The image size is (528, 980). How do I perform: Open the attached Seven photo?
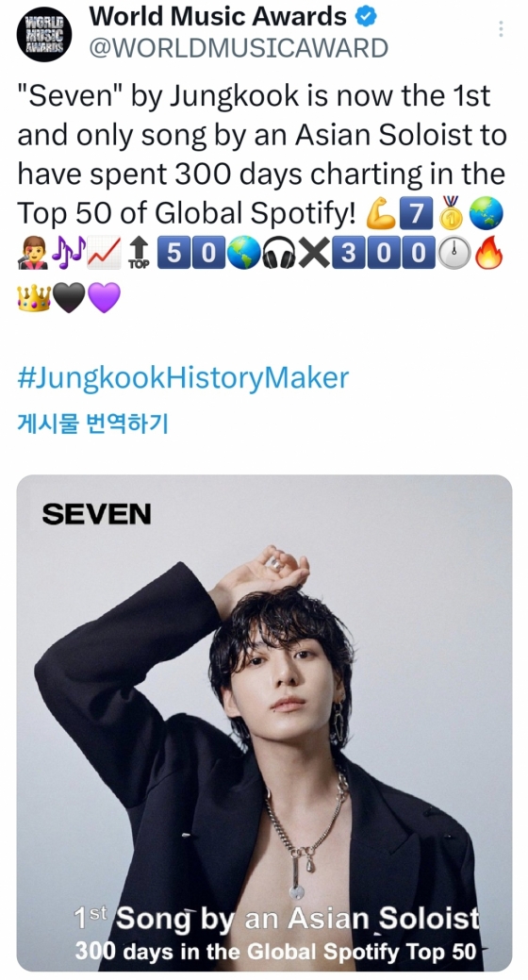tap(264, 723)
